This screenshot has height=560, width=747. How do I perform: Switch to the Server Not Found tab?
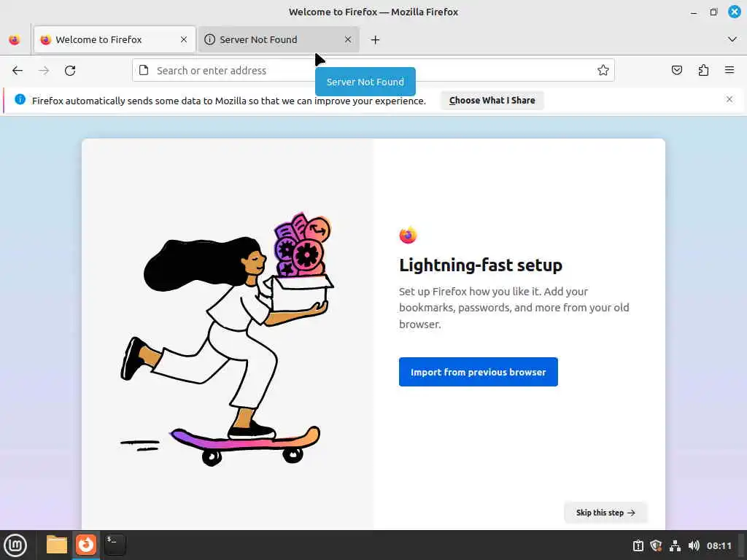tap(278, 39)
